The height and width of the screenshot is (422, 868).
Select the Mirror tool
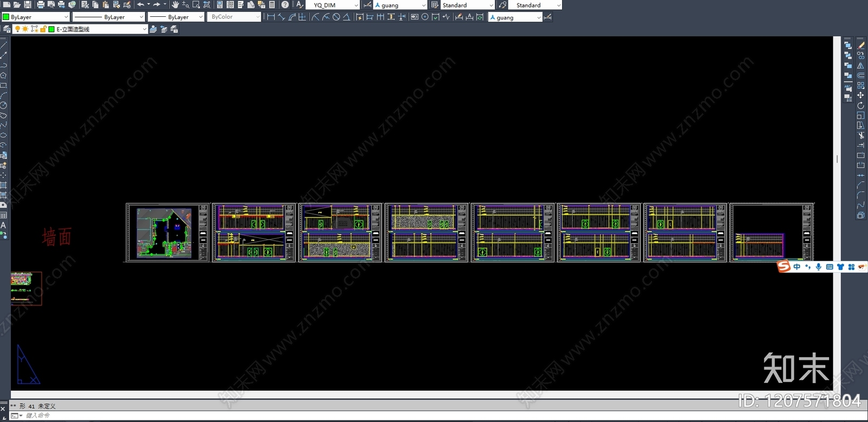coord(861,65)
